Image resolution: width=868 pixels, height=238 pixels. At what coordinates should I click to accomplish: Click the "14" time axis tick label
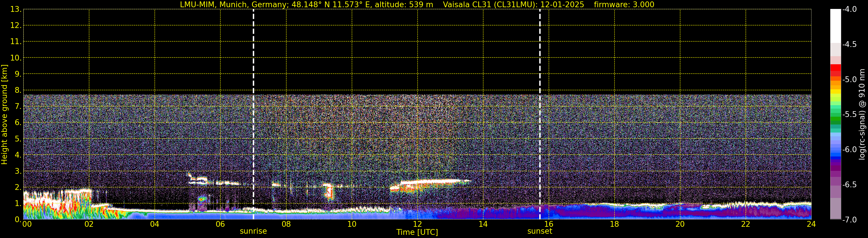483,224
